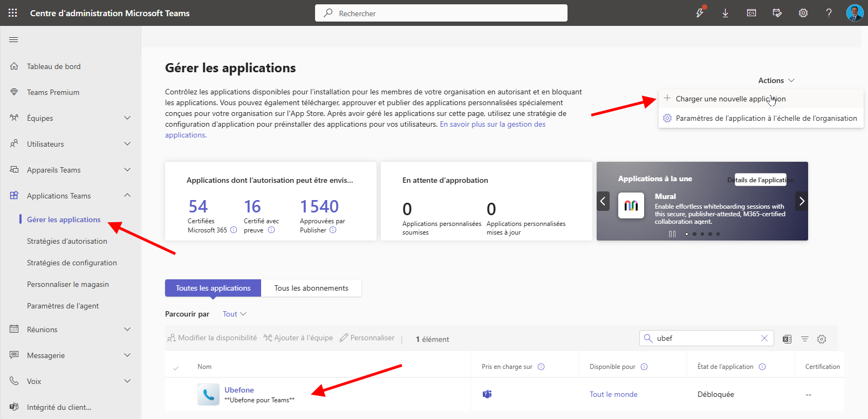The width and height of the screenshot is (868, 419).
Task: Open column settings gear above the table
Action: pyautogui.click(x=822, y=339)
